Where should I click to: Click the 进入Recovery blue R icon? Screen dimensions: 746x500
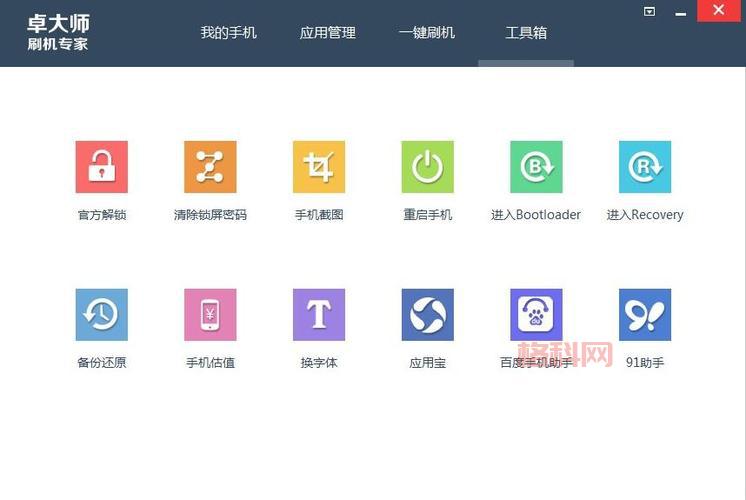pyautogui.click(x=645, y=167)
